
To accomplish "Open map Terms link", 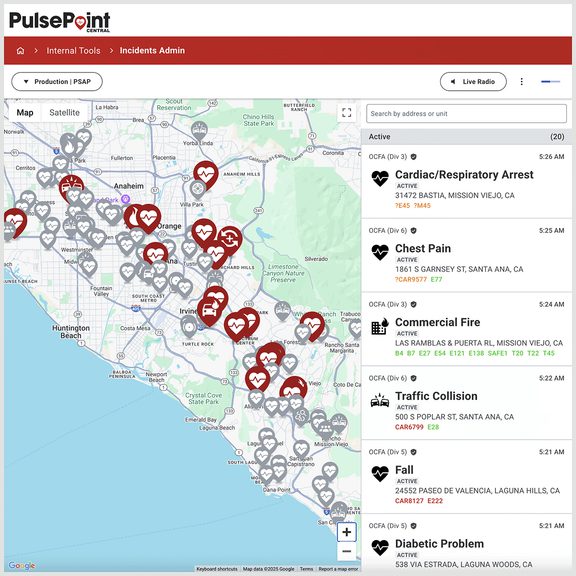I will (306, 569).
